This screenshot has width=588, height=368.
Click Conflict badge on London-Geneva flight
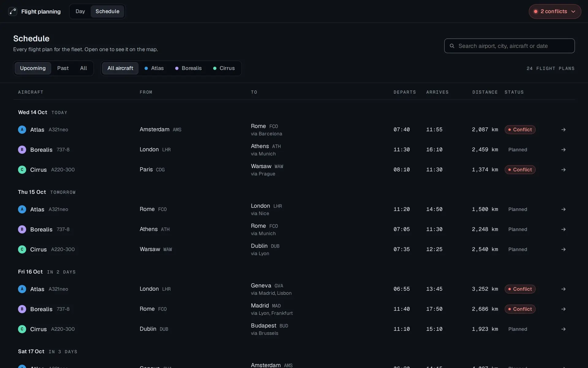(520, 289)
